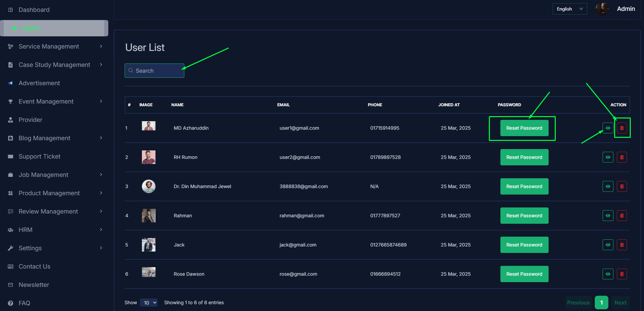Click the Case Study Management document icon
Viewport: 644px width, 311px height.
click(x=11, y=65)
